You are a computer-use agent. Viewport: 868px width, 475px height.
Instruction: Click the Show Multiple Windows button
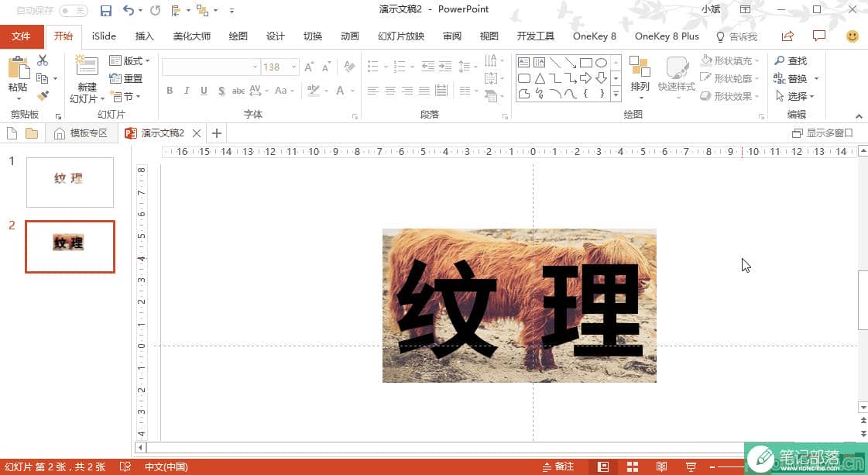pos(822,133)
